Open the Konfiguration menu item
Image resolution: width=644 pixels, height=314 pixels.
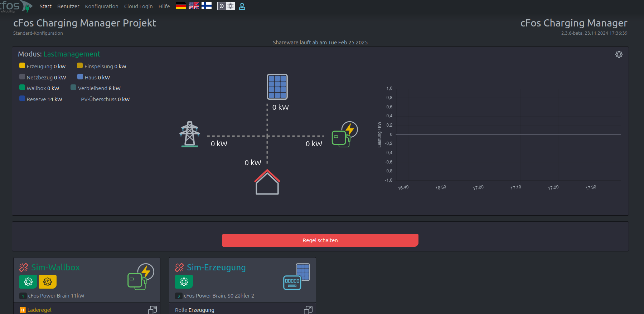tap(102, 6)
